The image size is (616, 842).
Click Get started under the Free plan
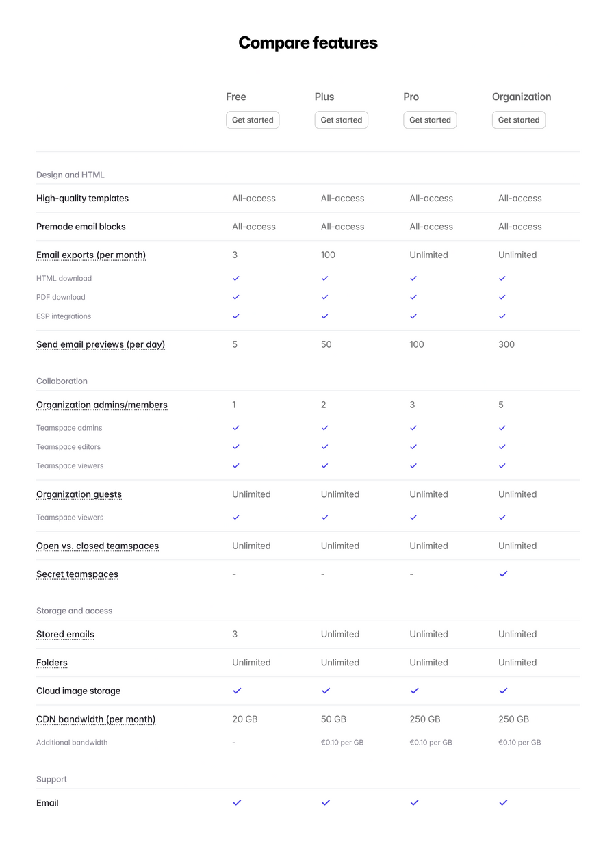(x=253, y=120)
